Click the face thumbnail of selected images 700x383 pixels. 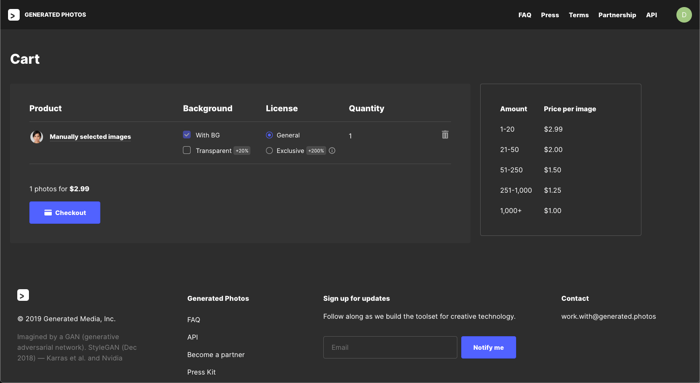tap(37, 137)
